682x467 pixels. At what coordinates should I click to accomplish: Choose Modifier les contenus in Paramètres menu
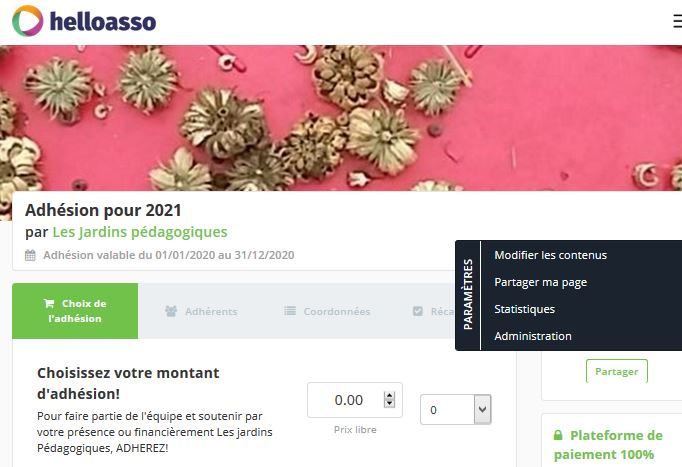550,255
